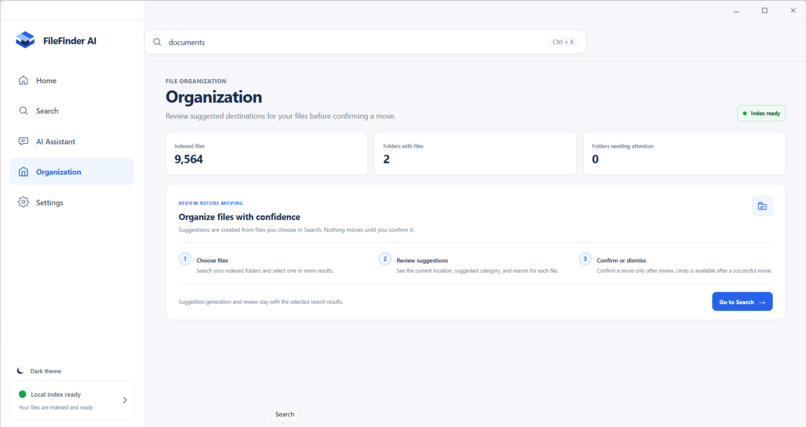The image size is (806, 427).
Task: Click step 1 Choose files number badge
Action: click(x=185, y=259)
